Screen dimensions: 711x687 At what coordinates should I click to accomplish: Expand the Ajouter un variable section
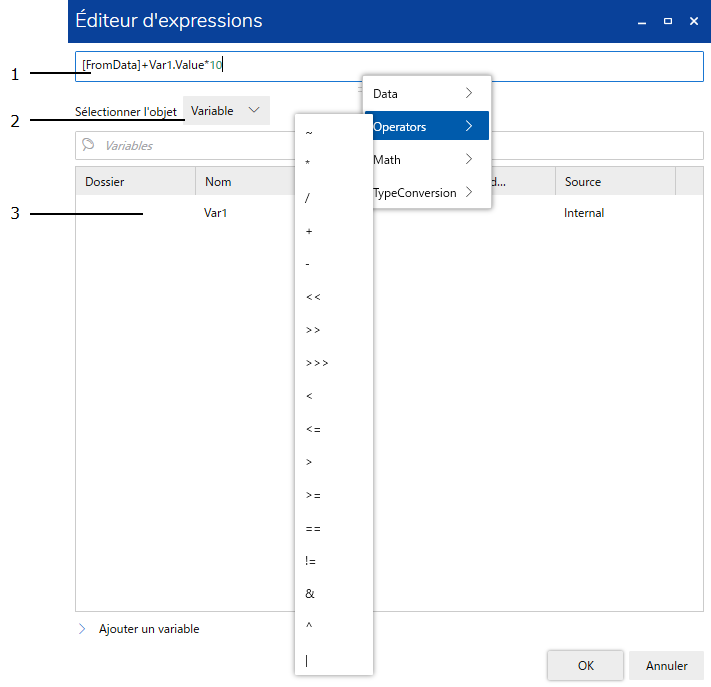tap(82, 629)
